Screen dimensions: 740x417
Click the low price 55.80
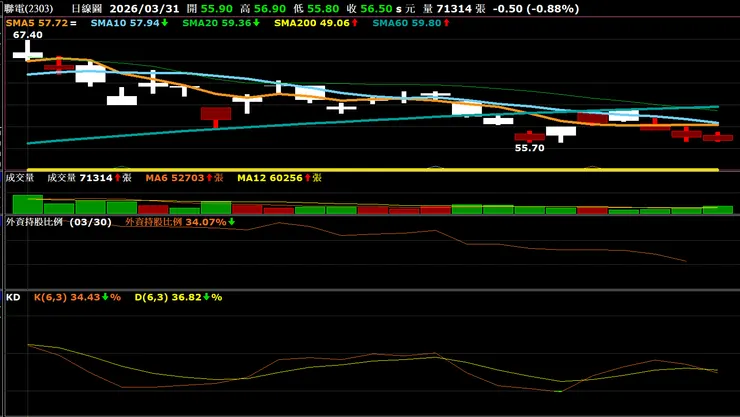pyautogui.click(x=323, y=8)
